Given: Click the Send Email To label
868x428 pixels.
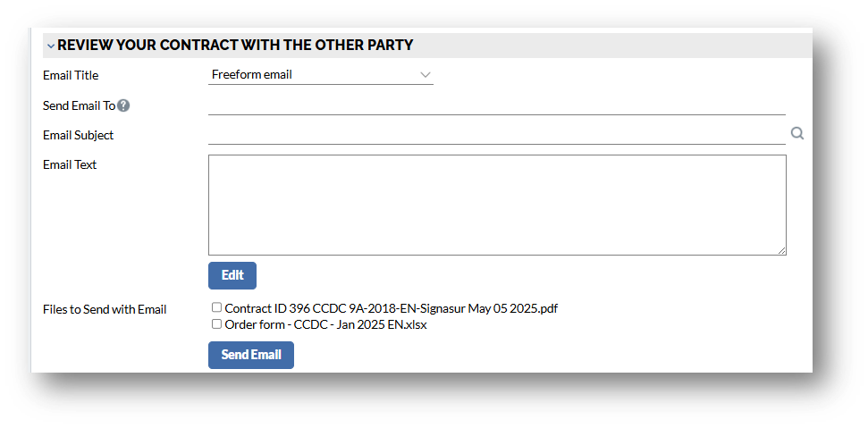Looking at the screenshot, I should pos(80,105).
